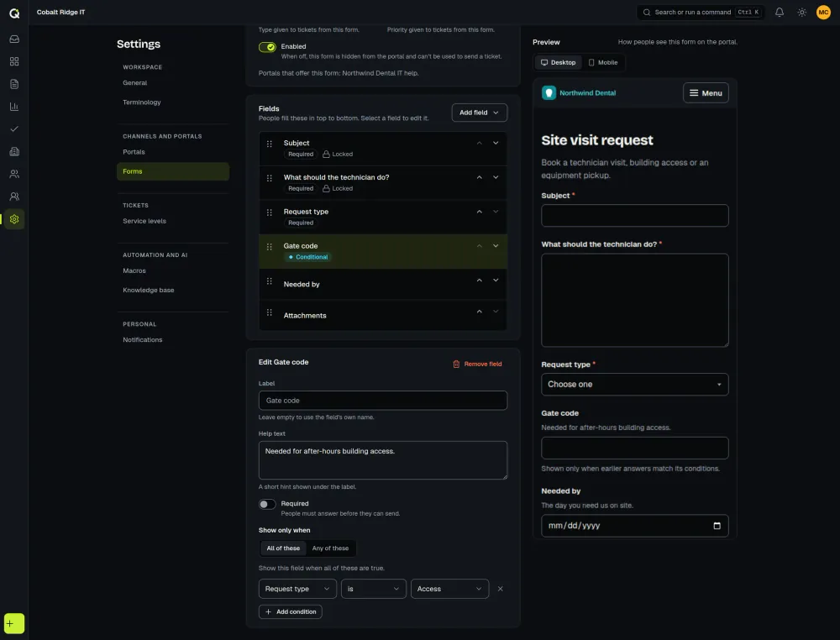Click the Northwind Dental tooth logo in preview
This screenshot has height=640, width=840.
tap(549, 92)
